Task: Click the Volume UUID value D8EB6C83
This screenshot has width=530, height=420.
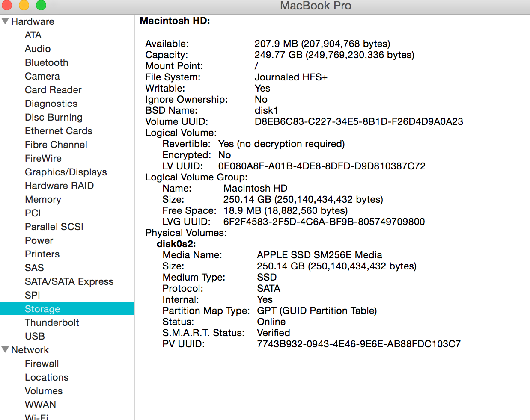Action: (x=359, y=121)
